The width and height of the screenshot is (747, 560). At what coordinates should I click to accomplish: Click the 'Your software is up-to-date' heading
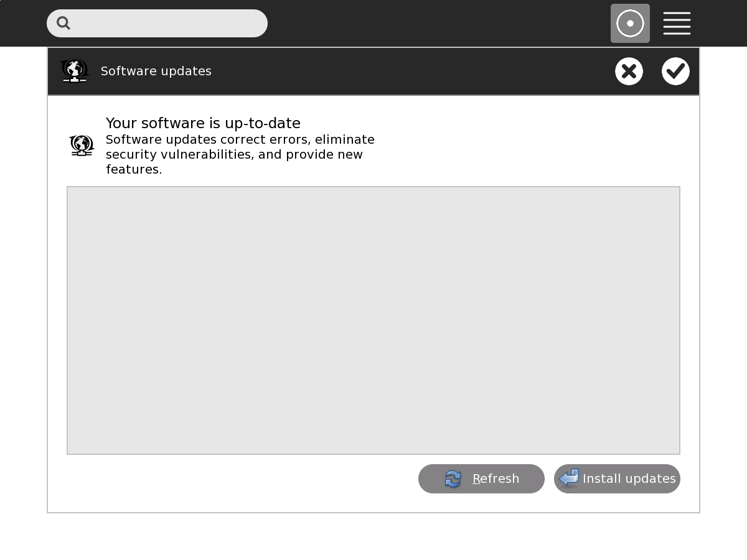203,123
